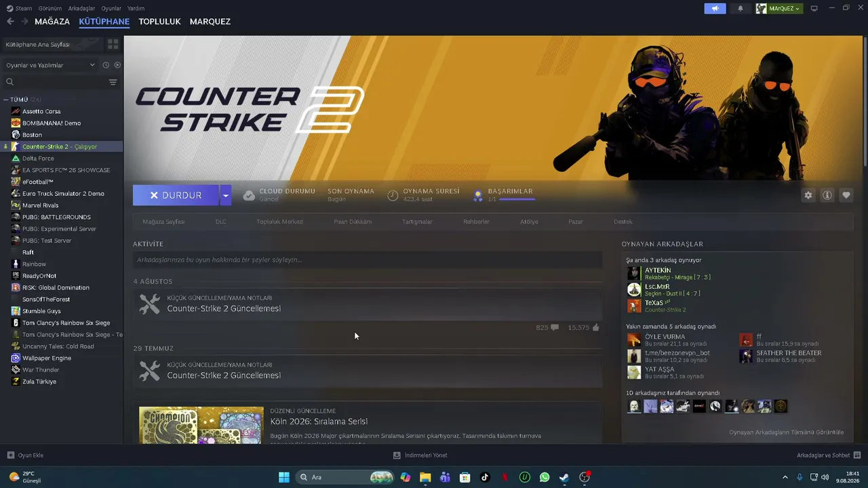Viewport: 868px width, 488px height.
Task: Open File Explorer from the taskbar
Action: tap(425, 477)
